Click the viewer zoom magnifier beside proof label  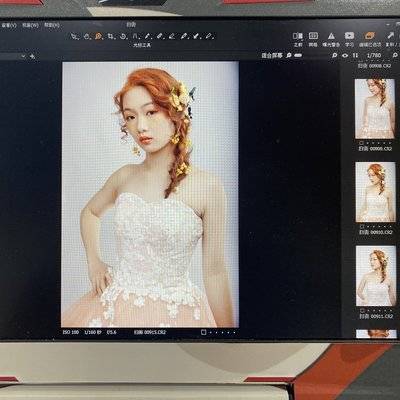click(x=289, y=55)
